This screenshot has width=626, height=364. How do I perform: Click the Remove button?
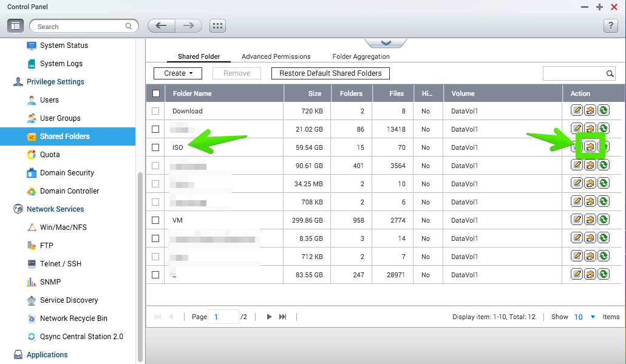[237, 73]
